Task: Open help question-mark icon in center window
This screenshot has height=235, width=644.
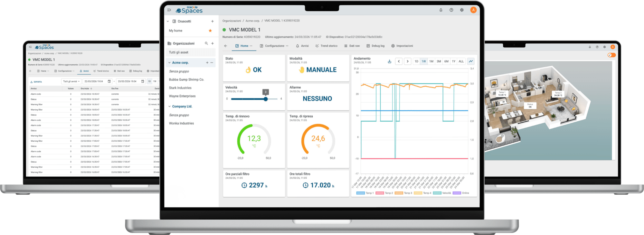Action: (x=451, y=10)
